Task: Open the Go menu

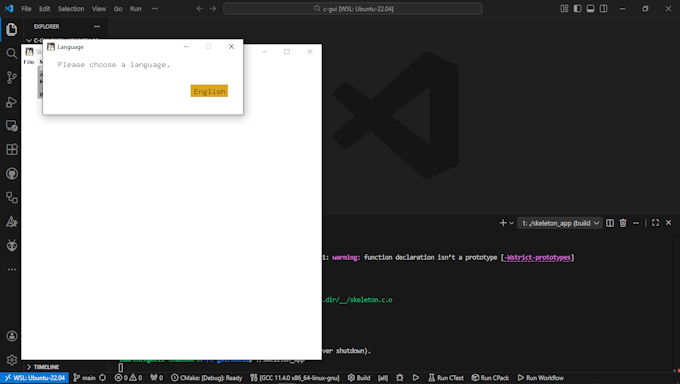Action: coord(118,9)
